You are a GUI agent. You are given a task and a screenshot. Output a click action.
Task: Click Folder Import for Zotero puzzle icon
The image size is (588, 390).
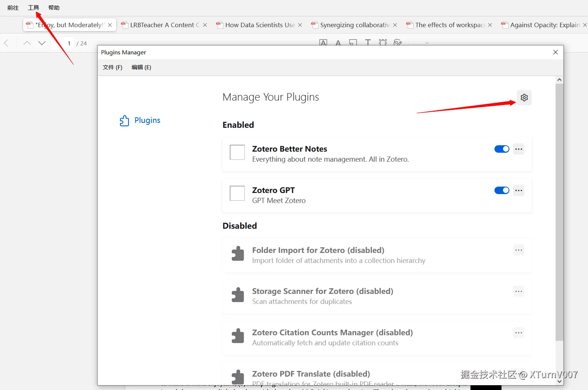(237, 253)
